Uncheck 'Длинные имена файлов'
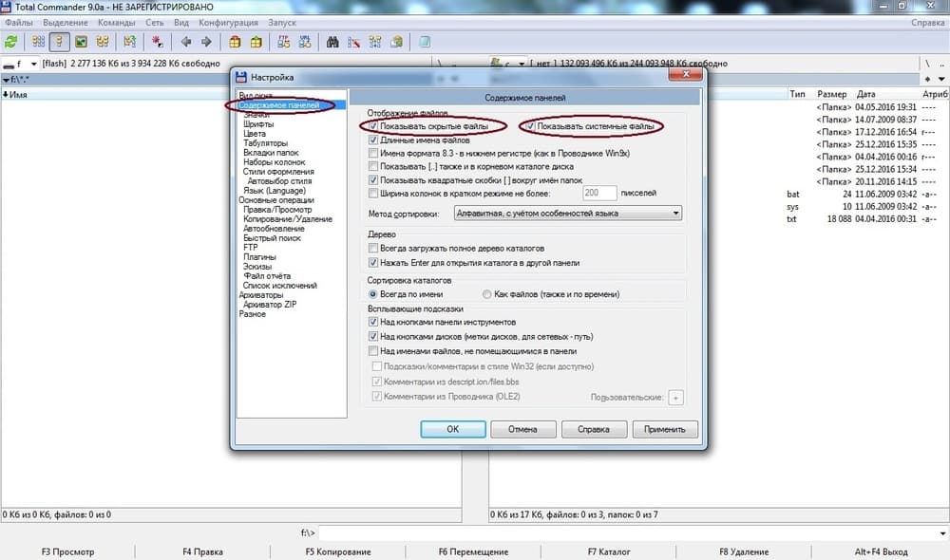The height and width of the screenshot is (560, 950). 373,140
